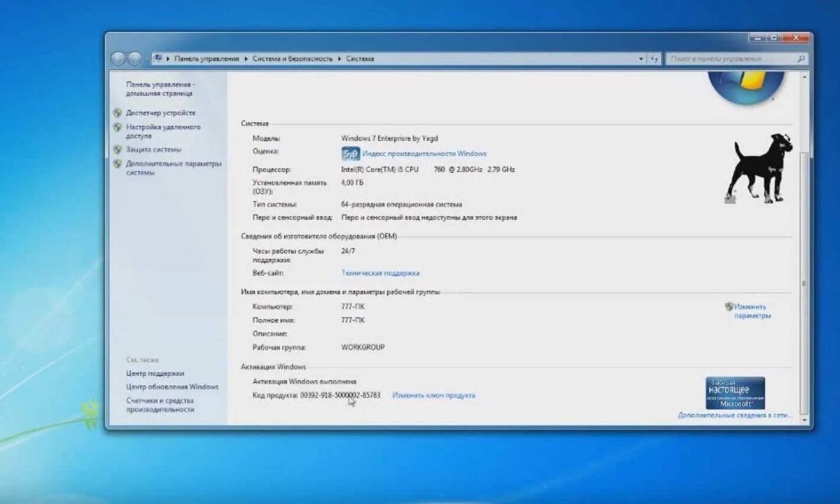The width and height of the screenshot is (840, 504).
Task: Click the genuine Microsoft software badge
Action: click(735, 393)
